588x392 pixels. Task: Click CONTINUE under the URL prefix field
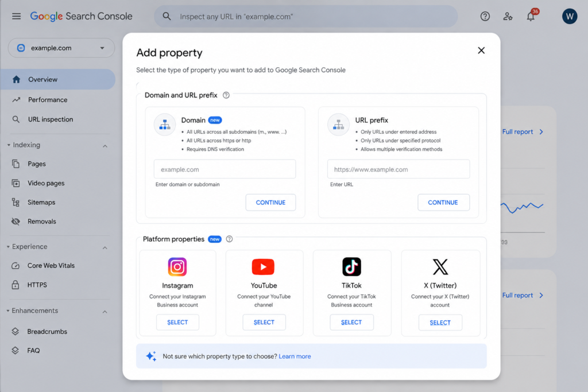point(443,203)
